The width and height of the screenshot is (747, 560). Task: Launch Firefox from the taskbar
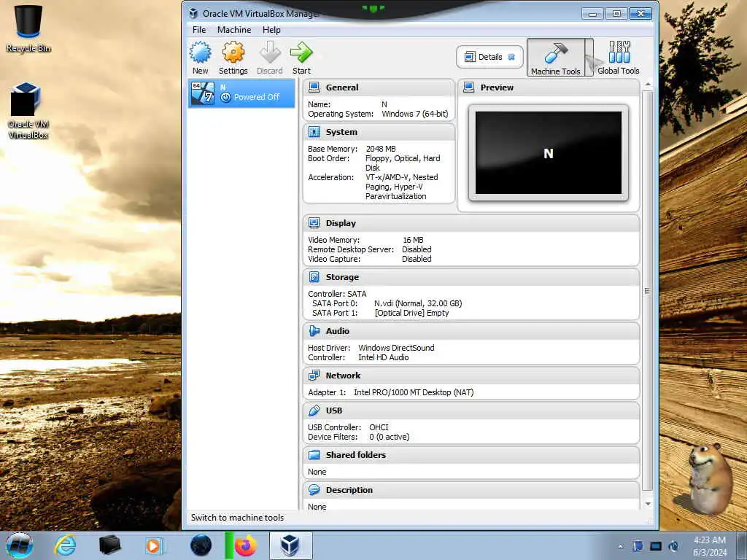[245, 545]
